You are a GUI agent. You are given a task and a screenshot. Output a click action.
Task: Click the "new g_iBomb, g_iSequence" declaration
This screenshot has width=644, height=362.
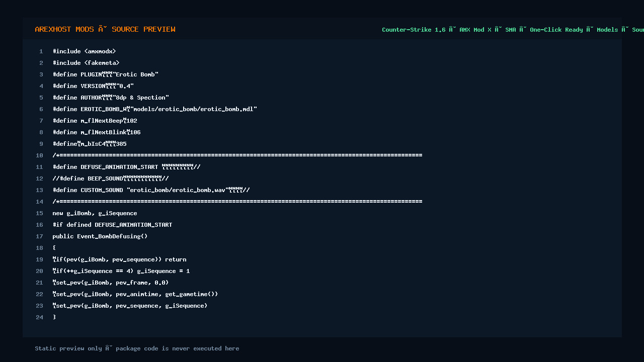pyautogui.click(x=95, y=213)
